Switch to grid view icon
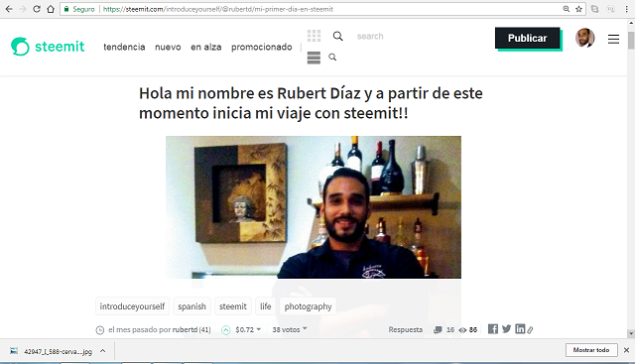 pos(314,36)
